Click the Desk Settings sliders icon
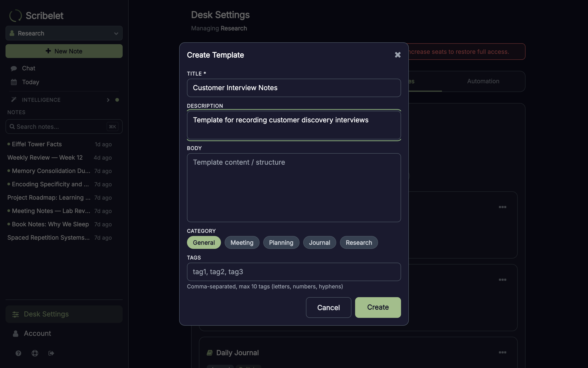The width and height of the screenshot is (588, 368). click(x=16, y=314)
